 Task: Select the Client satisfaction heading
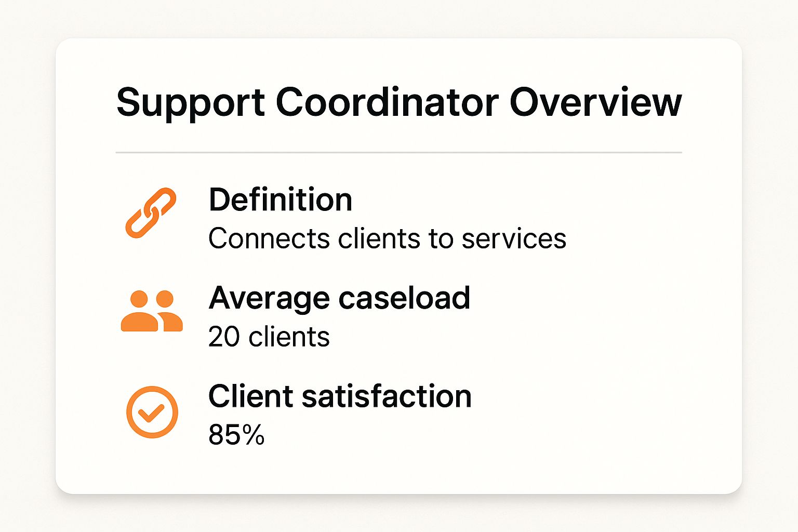(x=340, y=396)
